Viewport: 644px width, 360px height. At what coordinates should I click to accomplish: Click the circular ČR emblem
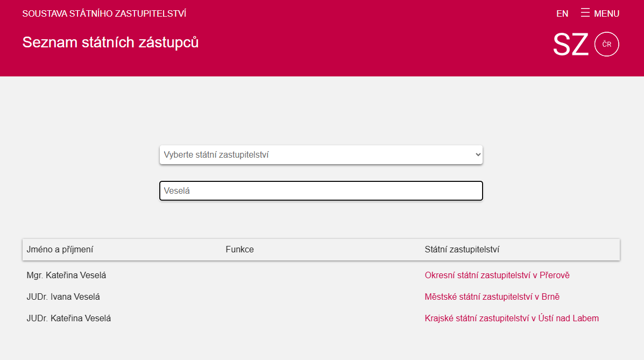click(x=606, y=44)
